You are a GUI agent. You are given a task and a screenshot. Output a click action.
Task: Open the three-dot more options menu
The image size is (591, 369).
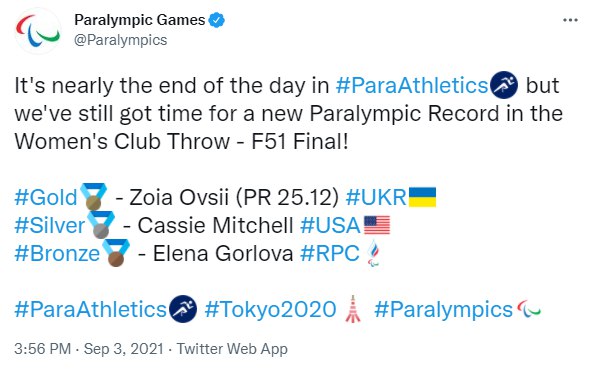pyautogui.click(x=570, y=20)
